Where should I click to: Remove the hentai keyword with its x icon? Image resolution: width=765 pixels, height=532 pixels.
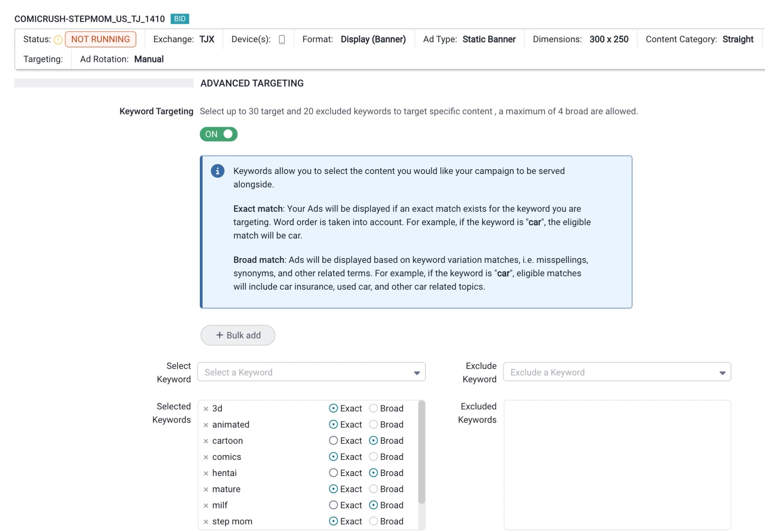pos(206,473)
